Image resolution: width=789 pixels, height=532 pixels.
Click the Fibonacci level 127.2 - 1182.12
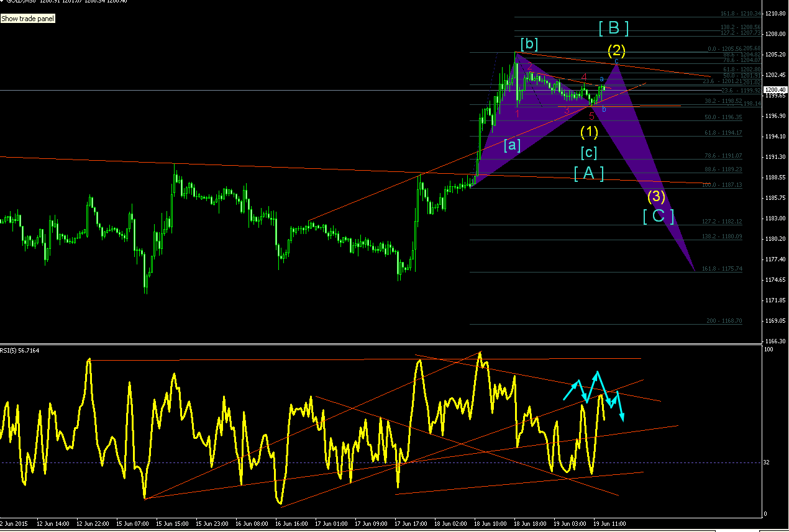(x=722, y=222)
